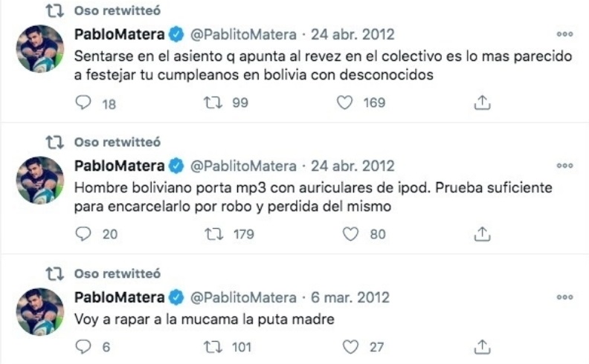
Task: Share the 6 mar. 2012 tweet
Action: click(482, 346)
